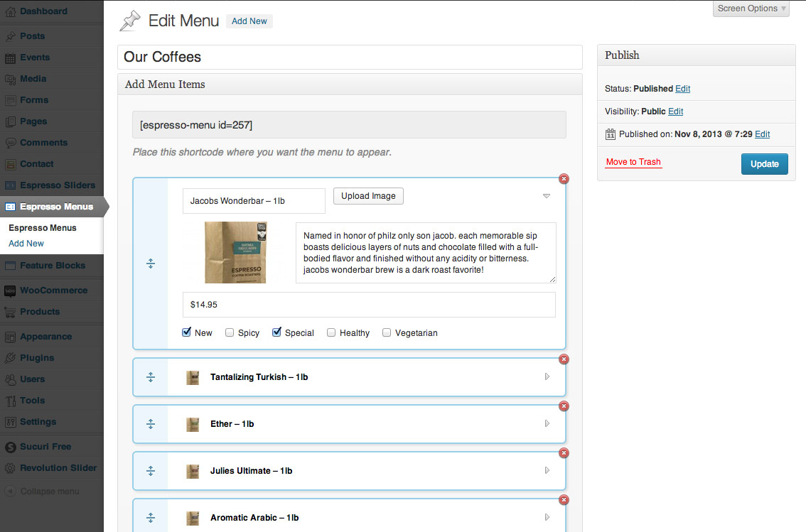Screen dimensions: 806x532
Task: Select Add New in sidebar submenu
Action: pos(26,244)
